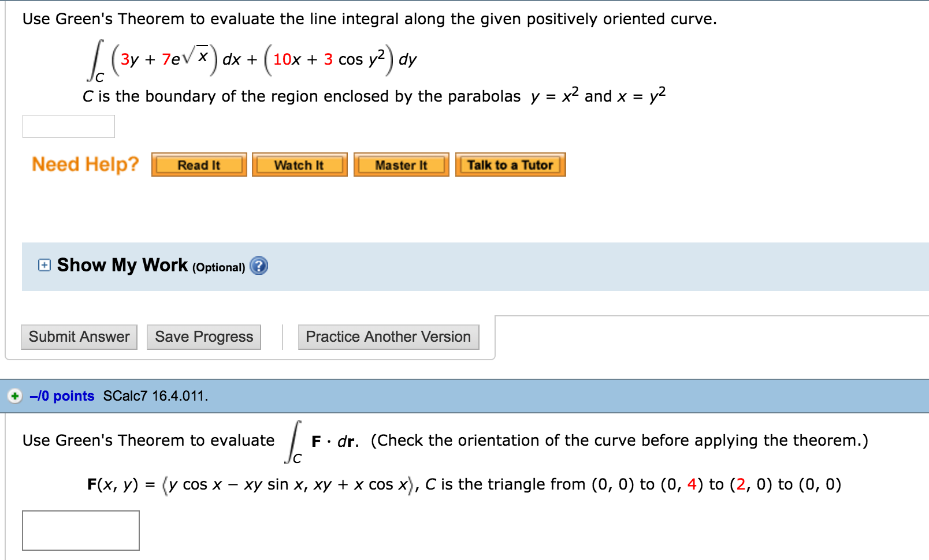The image size is (929, 560).
Task: Open the Show My Work help icon
Action: click(x=259, y=266)
